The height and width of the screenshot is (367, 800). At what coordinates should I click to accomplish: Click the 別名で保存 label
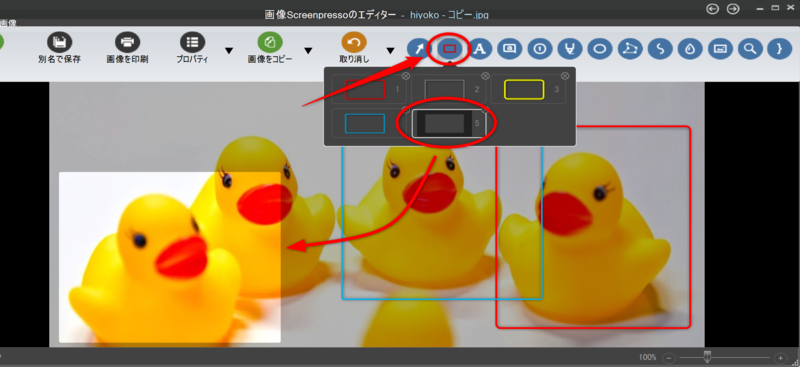(x=59, y=59)
